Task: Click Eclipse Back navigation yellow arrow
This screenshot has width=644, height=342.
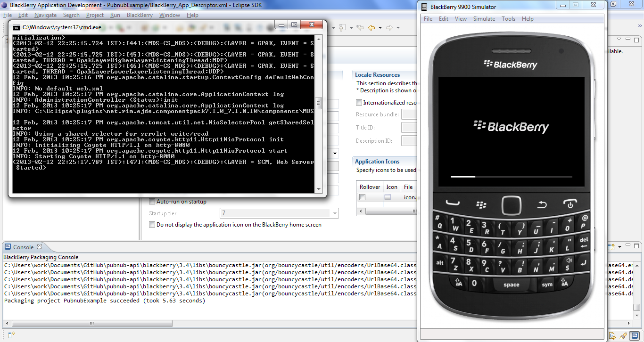Action: [x=372, y=28]
